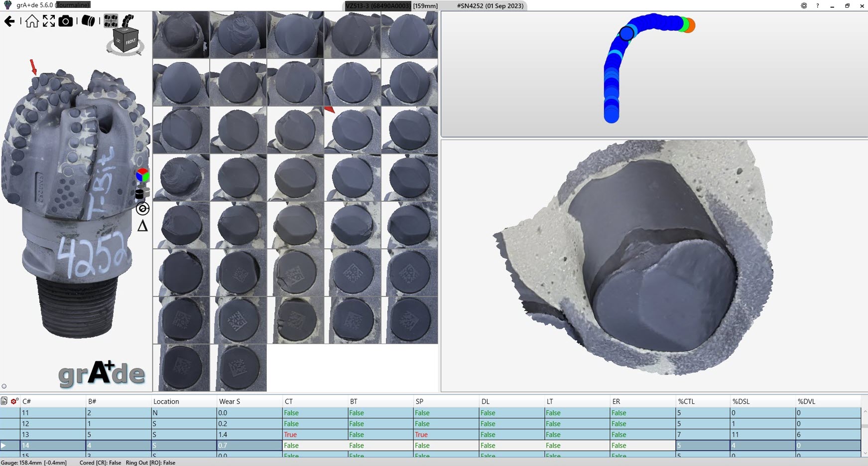Image resolution: width=868 pixels, height=466 pixels.
Task: Click the #SN4252 (01 Sep 2023) title label
Action: coord(491,5)
